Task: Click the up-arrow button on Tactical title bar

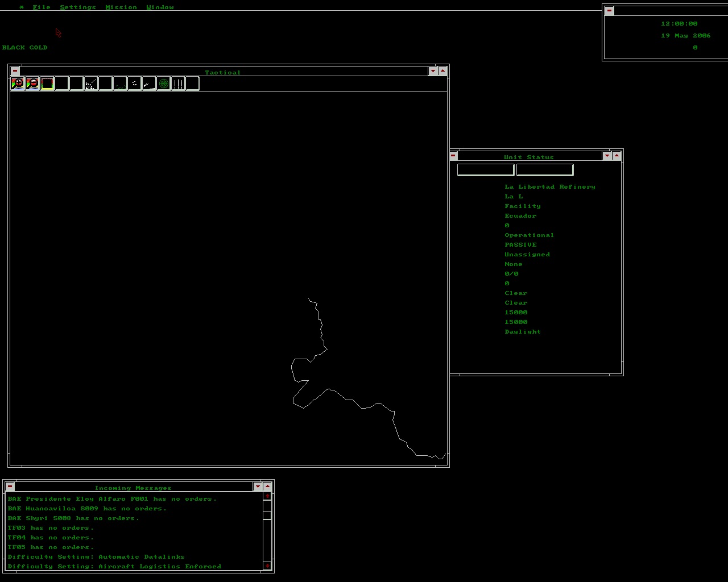Action: pos(442,71)
